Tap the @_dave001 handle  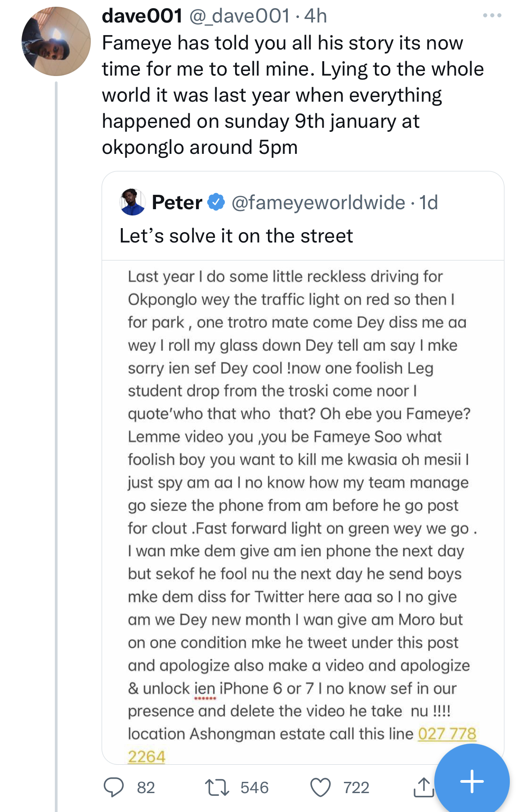[x=240, y=16]
